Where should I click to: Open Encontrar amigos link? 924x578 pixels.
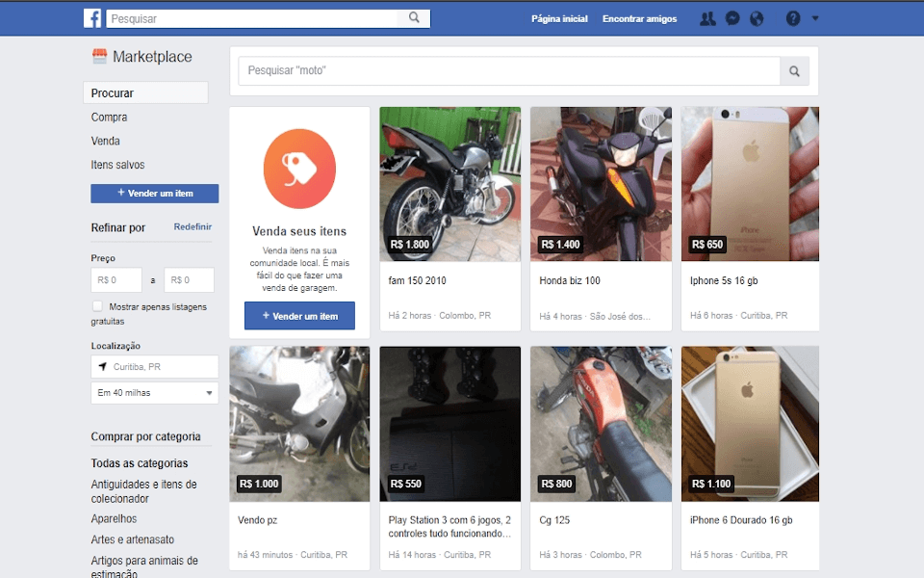[x=639, y=19]
